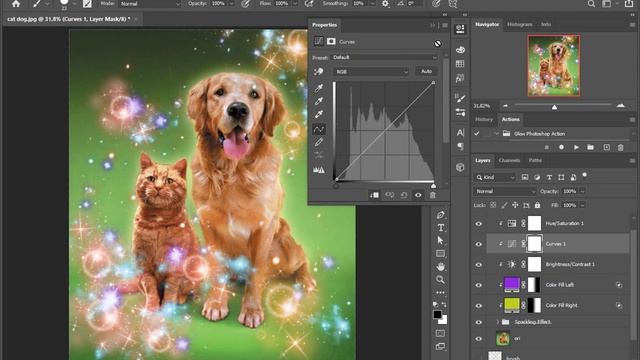This screenshot has height=360, width=640.
Task: Open the layer Fill dropdown arrow
Action: pos(582,205)
